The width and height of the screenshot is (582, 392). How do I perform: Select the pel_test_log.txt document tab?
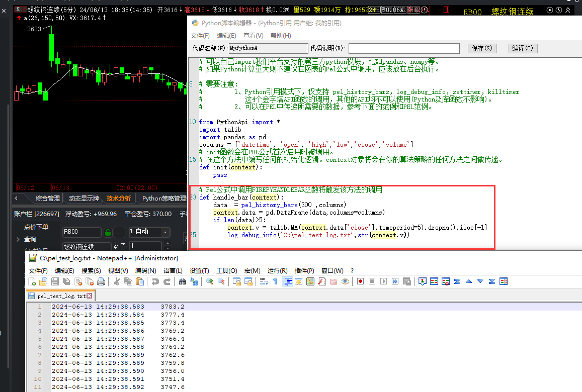point(61,296)
